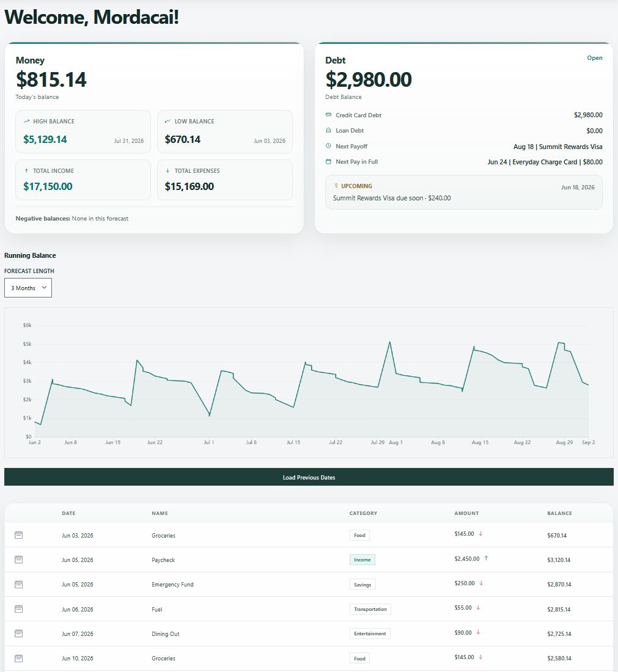Click the Amount column header
The image size is (618, 672).
click(x=466, y=513)
